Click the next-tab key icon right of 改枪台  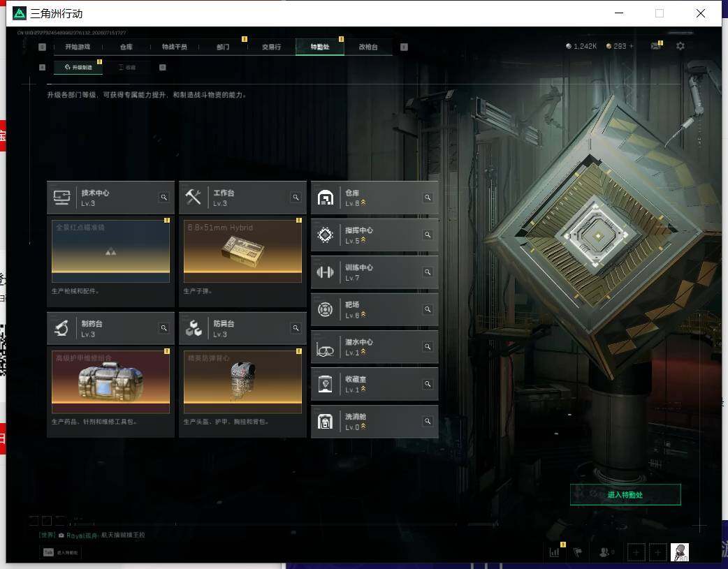pos(404,47)
